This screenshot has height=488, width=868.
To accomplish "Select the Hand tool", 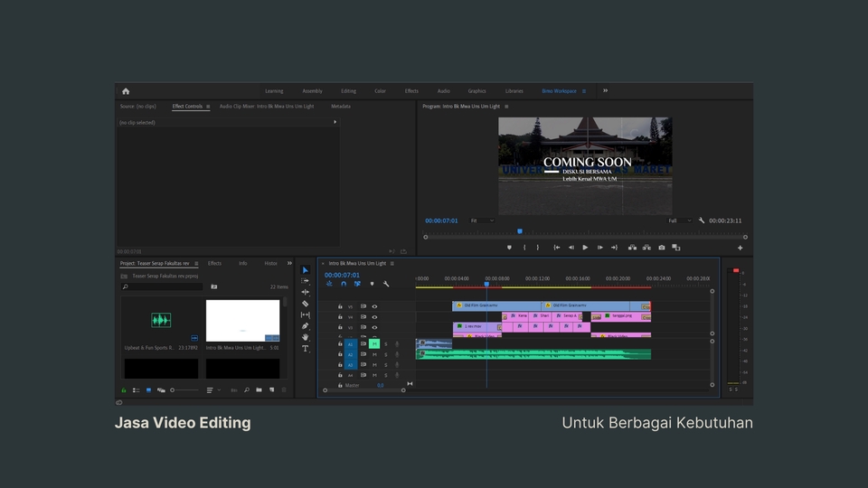I will [x=305, y=337].
